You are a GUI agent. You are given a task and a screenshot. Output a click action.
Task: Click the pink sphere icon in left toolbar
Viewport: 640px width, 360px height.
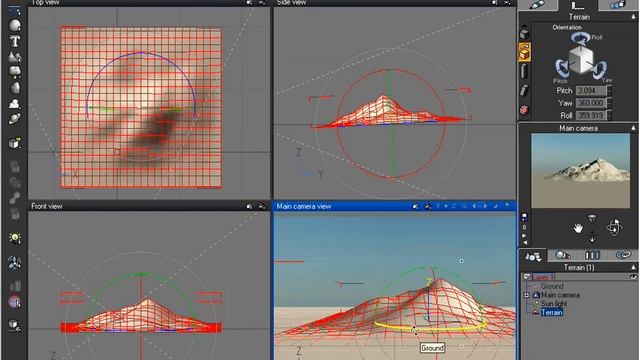15,302
